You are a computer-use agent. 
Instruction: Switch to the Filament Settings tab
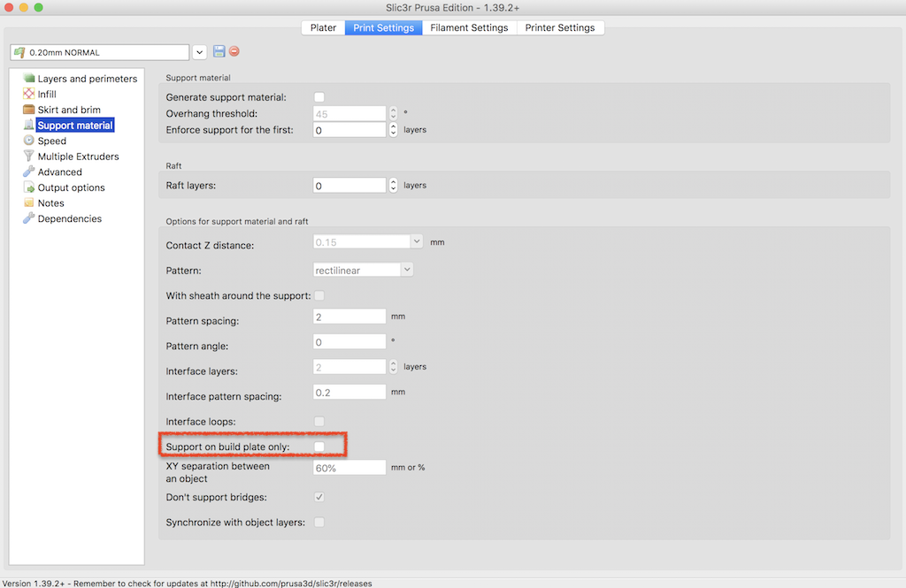[x=469, y=27]
